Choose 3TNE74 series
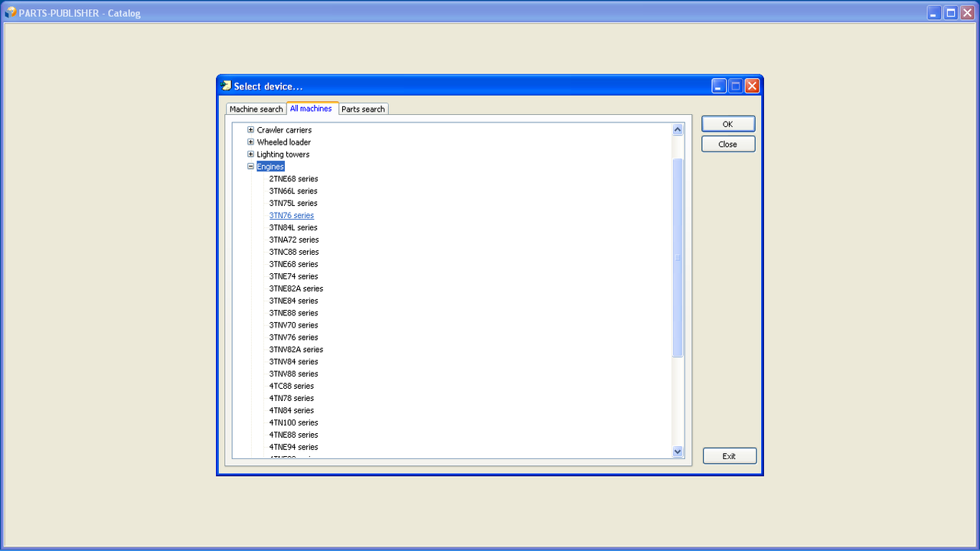The image size is (980, 551). click(293, 277)
